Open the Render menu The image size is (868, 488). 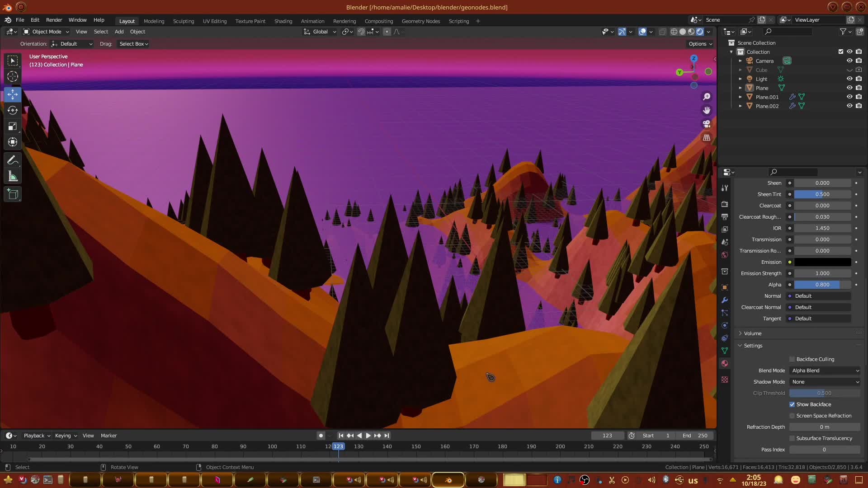tap(54, 20)
